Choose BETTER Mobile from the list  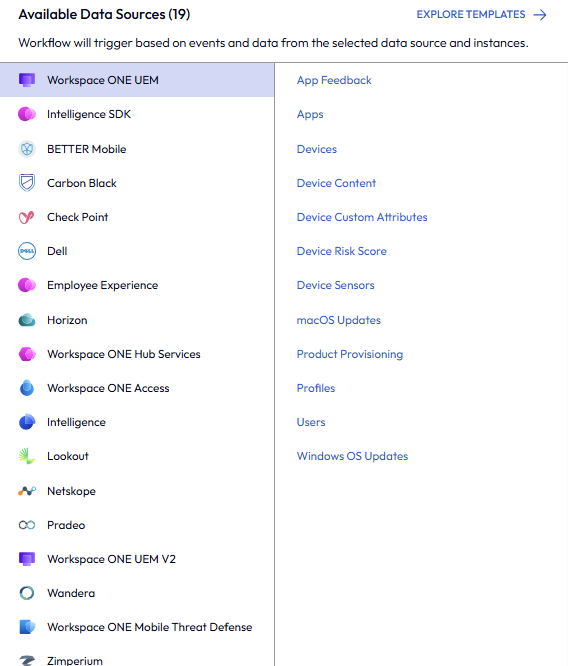[x=137, y=149]
